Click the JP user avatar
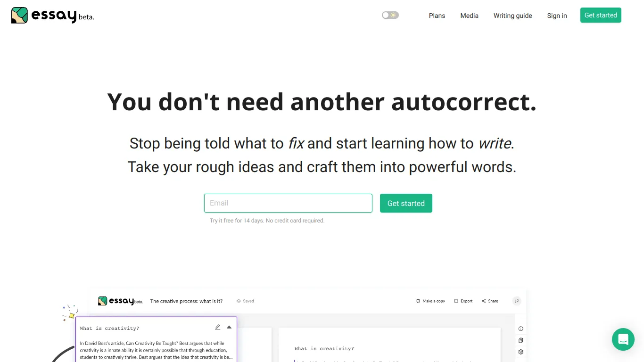 pyautogui.click(x=517, y=301)
